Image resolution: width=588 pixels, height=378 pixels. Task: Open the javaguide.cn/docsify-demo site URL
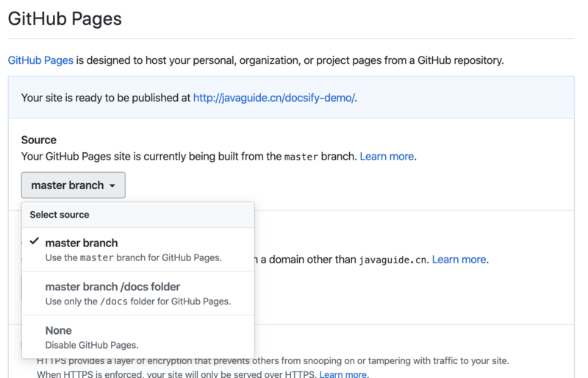click(x=274, y=98)
